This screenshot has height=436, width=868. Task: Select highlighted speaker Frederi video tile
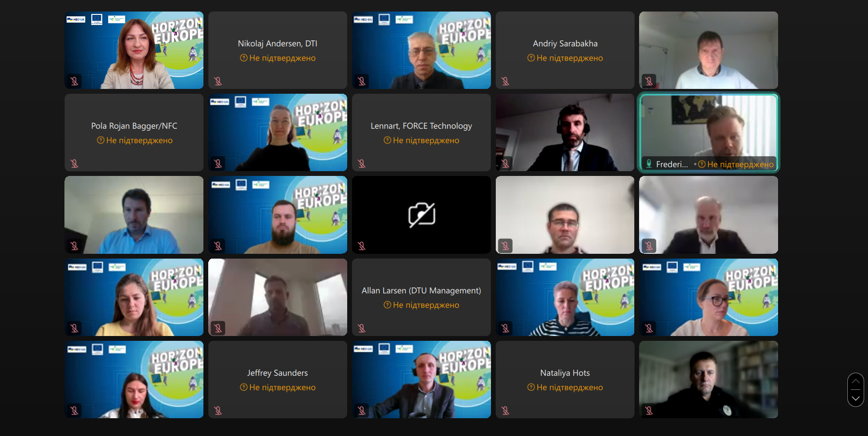point(708,133)
